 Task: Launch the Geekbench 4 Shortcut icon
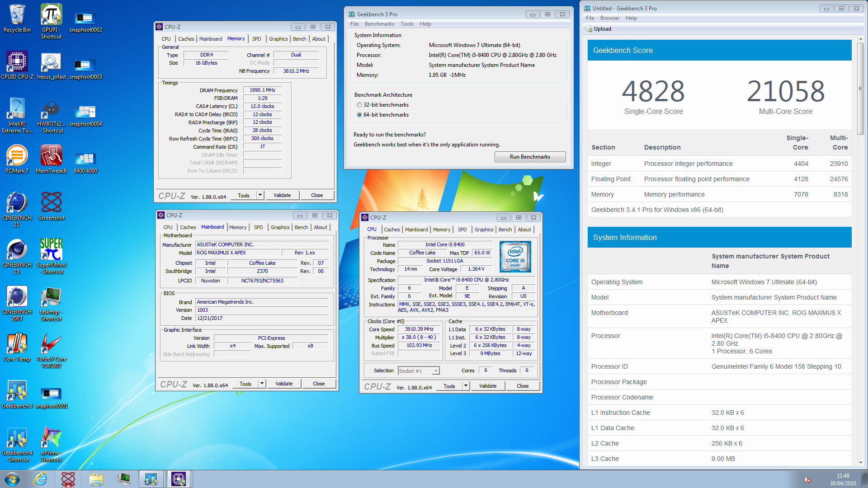point(17,445)
